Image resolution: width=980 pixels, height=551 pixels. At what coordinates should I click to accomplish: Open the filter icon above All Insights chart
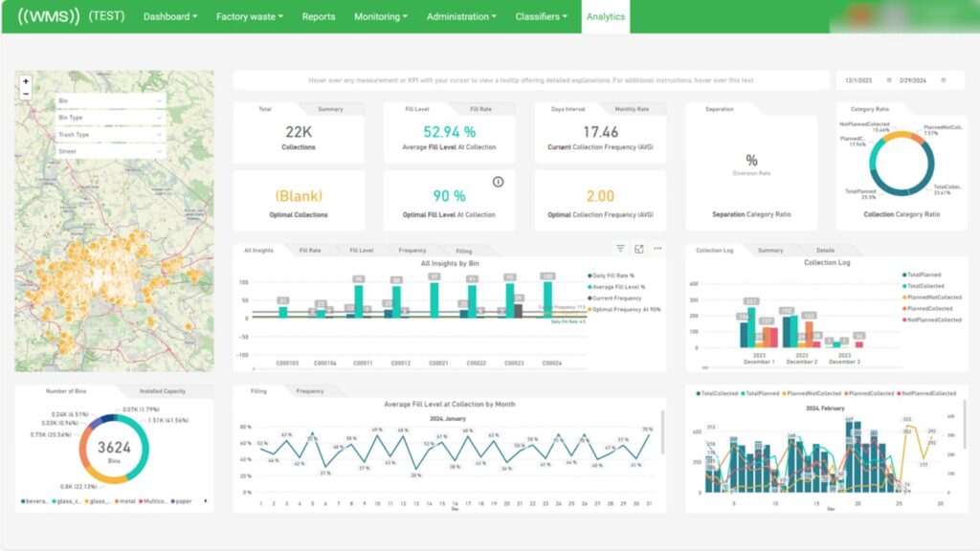pos(620,249)
